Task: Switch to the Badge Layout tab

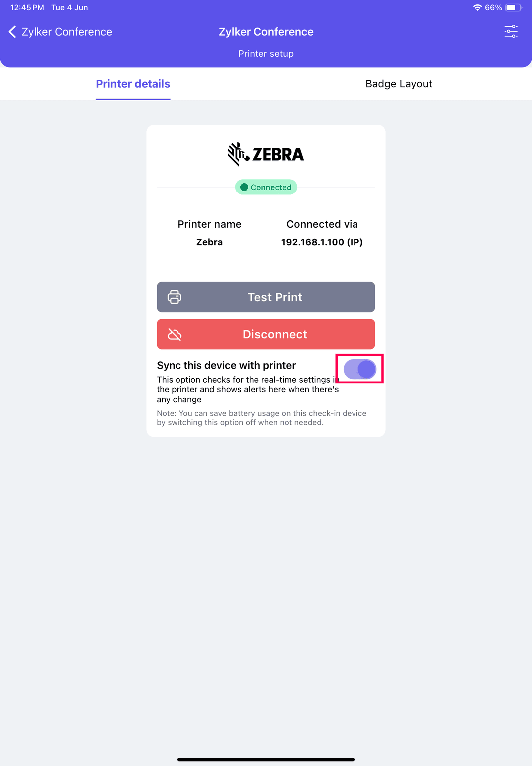Action: [x=398, y=84]
